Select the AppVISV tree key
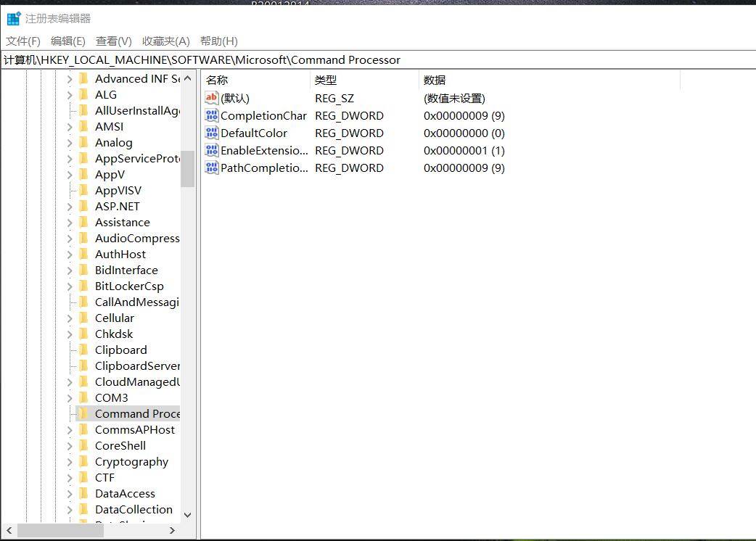756x541 pixels. [118, 190]
